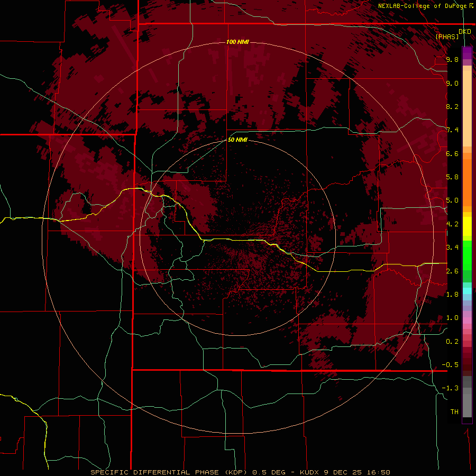Click the DKD label above the color scale
This screenshot has width=476, height=476.
coord(465,31)
